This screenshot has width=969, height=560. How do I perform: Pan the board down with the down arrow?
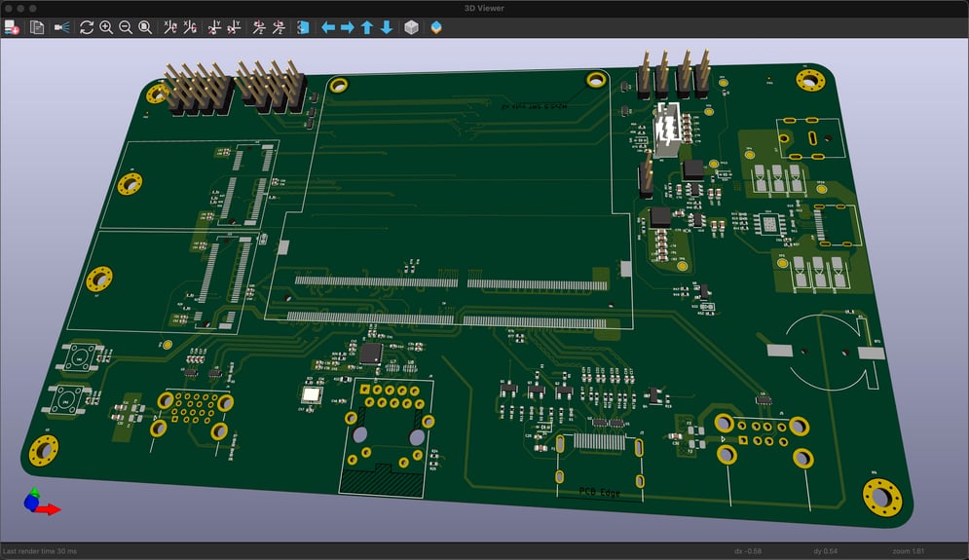[387, 27]
